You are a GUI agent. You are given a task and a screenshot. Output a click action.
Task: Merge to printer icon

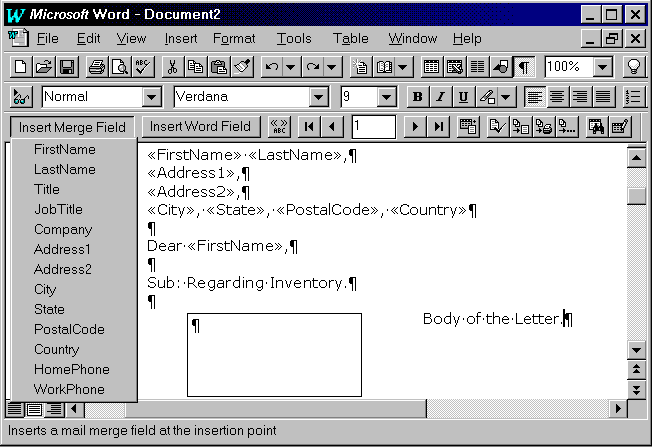coord(544,126)
